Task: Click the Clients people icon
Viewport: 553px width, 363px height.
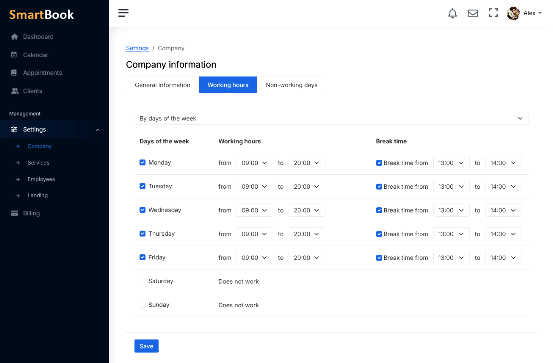Action: pos(14,91)
